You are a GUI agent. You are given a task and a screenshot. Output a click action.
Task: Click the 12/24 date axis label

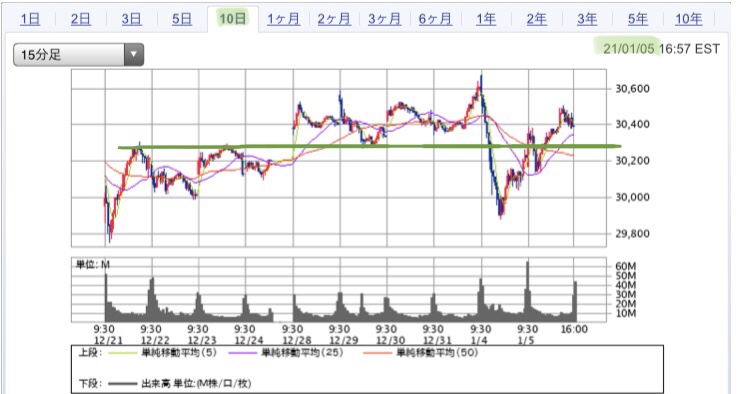pyautogui.click(x=249, y=340)
